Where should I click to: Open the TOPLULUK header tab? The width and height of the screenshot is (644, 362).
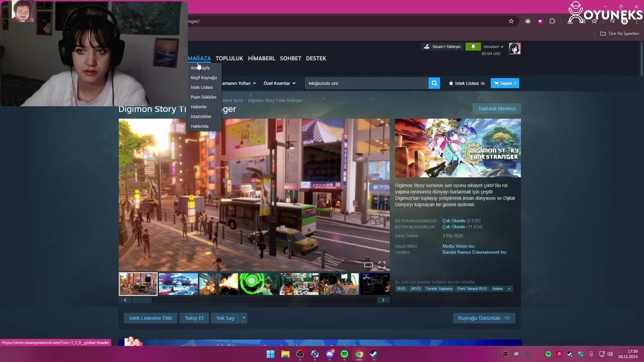(229, 58)
